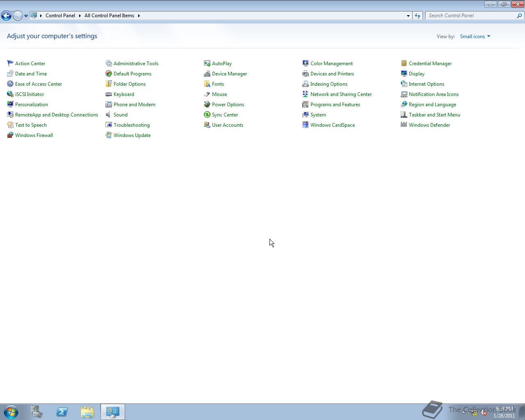
Task: Open the Fonts folder icon
Action: (x=207, y=84)
